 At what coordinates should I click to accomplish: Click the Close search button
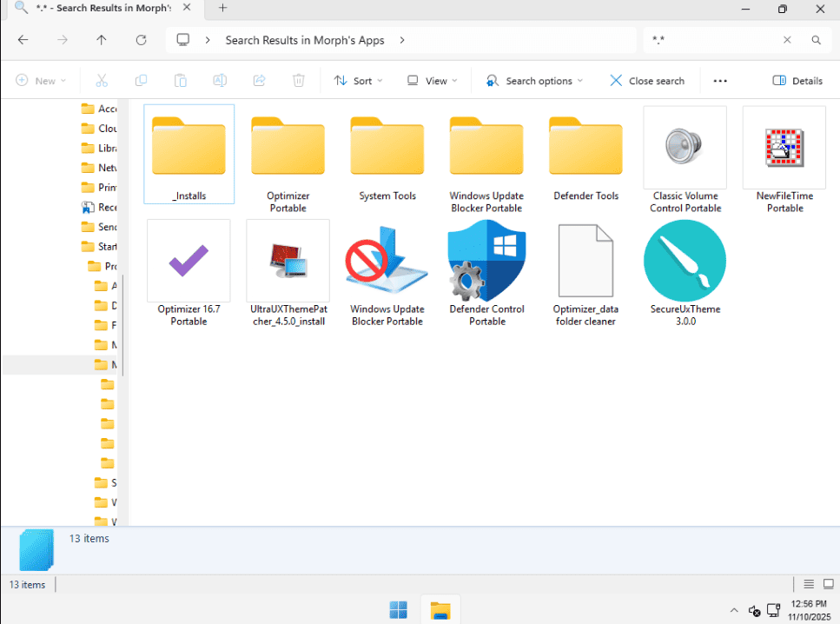click(647, 81)
